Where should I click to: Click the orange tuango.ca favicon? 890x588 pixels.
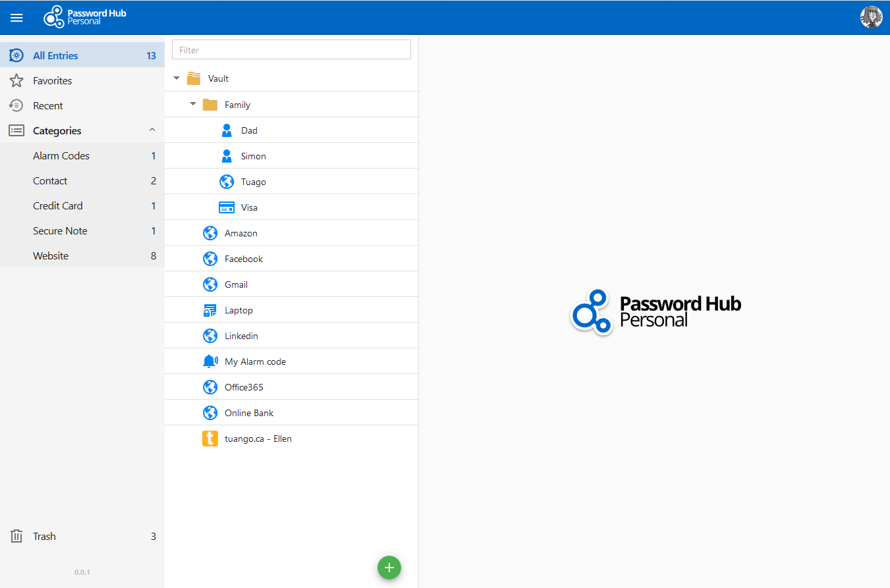tap(210, 439)
